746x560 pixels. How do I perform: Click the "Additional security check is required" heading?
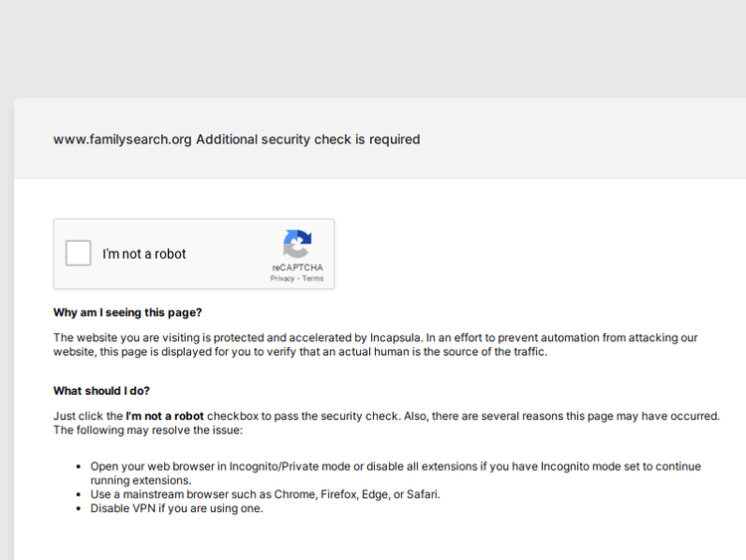pyautogui.click(x=308, y=139)
